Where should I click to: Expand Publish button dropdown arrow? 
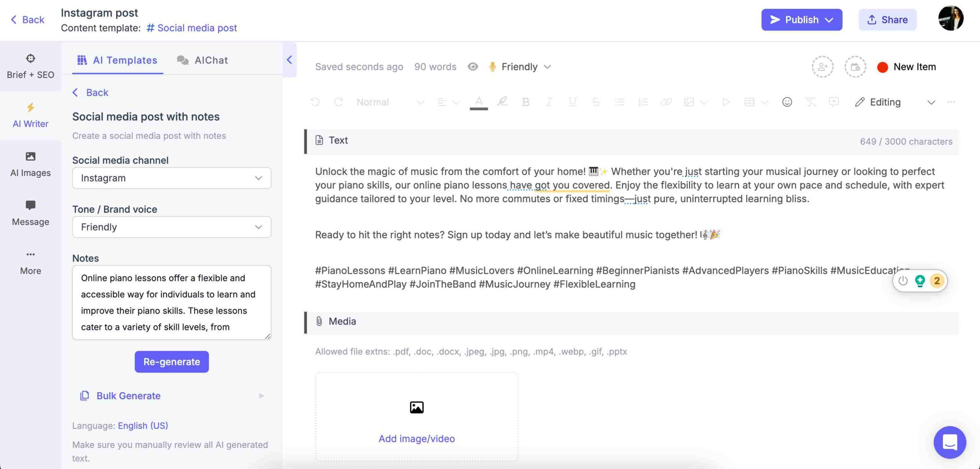[x=831, y=20]
